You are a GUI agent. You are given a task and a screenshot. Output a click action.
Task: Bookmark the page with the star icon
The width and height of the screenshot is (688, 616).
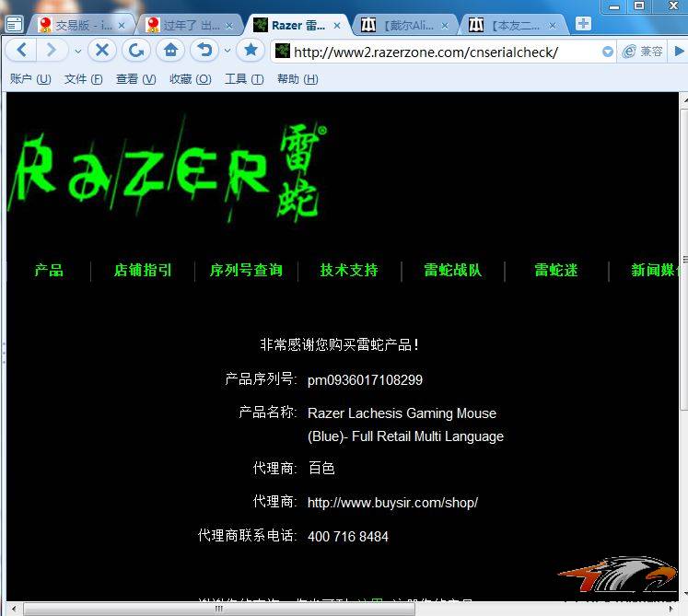click(x=251, y=50)
